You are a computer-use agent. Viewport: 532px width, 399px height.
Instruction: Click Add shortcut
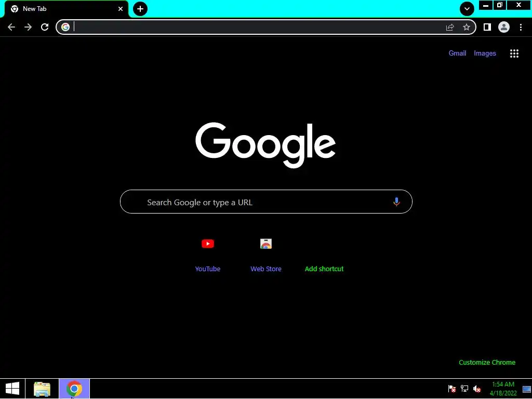coord(324,269)
